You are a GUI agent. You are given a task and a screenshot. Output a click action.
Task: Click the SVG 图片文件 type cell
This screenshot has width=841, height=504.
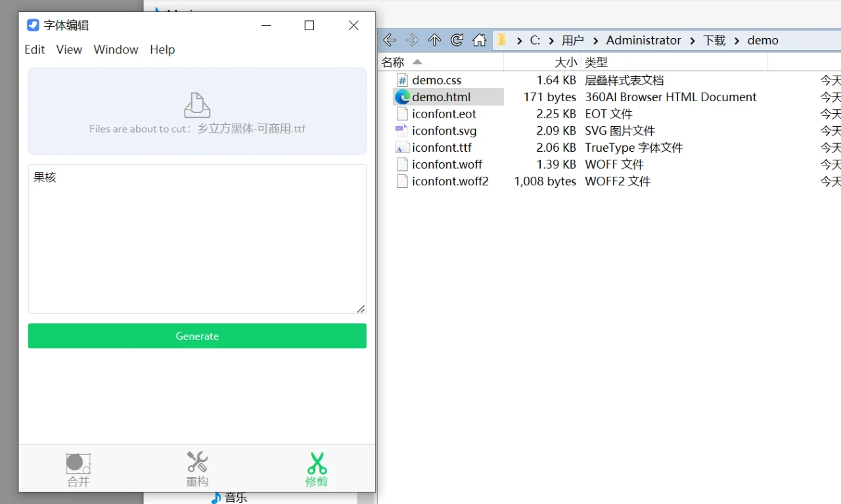pyautogui.click(x=620, y=131)
